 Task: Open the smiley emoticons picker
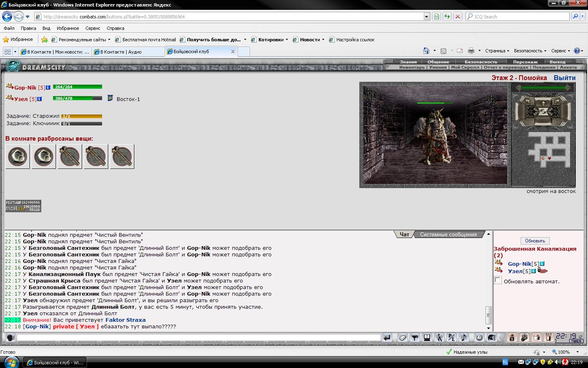tap(479, 338)
